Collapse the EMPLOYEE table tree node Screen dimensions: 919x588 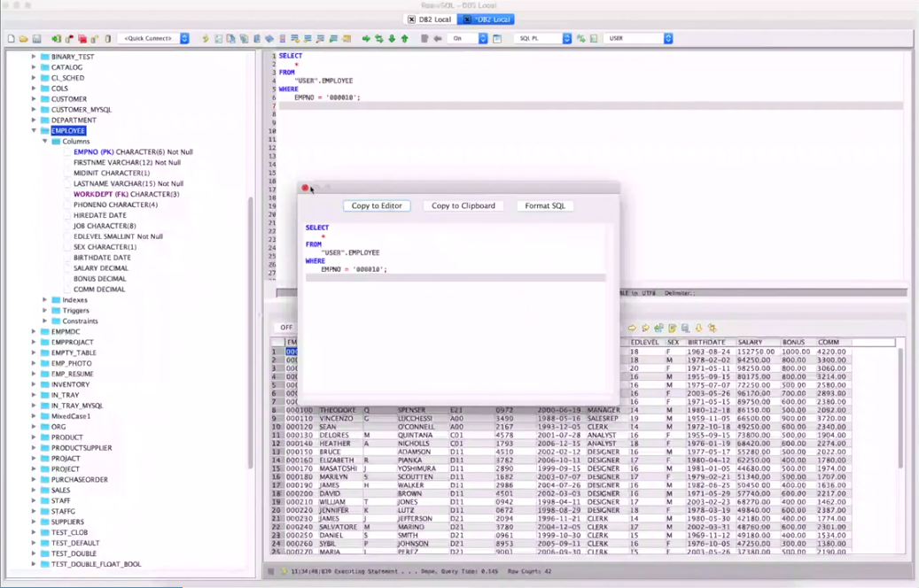tap(35, 131)
